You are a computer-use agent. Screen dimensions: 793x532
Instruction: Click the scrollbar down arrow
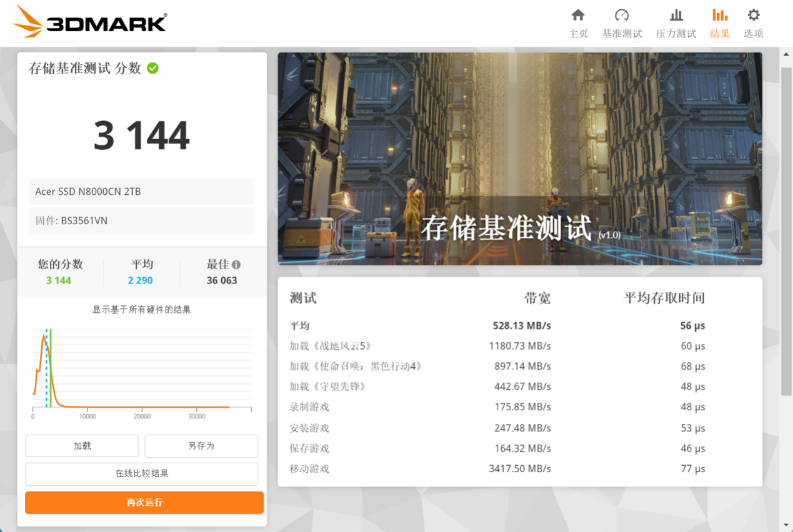point(786,525)
